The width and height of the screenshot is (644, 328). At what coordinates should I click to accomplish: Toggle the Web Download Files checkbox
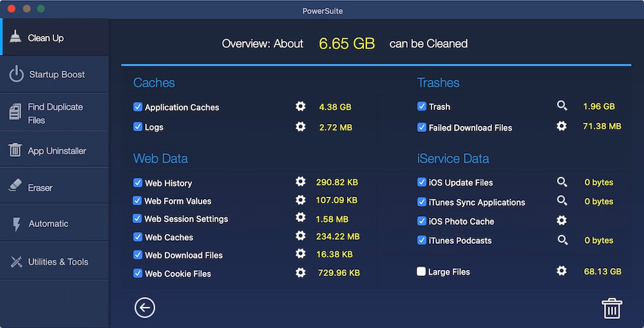tap(138, 255)
